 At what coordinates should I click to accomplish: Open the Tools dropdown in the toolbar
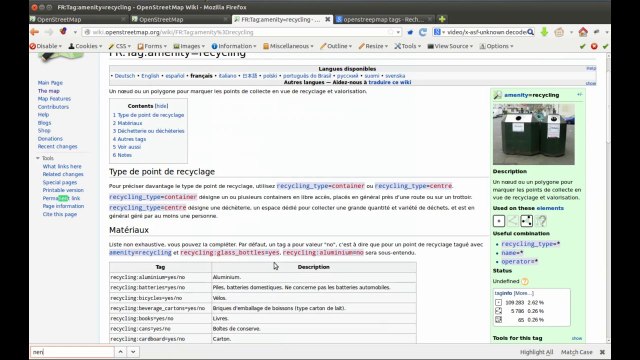coord(407,46)
